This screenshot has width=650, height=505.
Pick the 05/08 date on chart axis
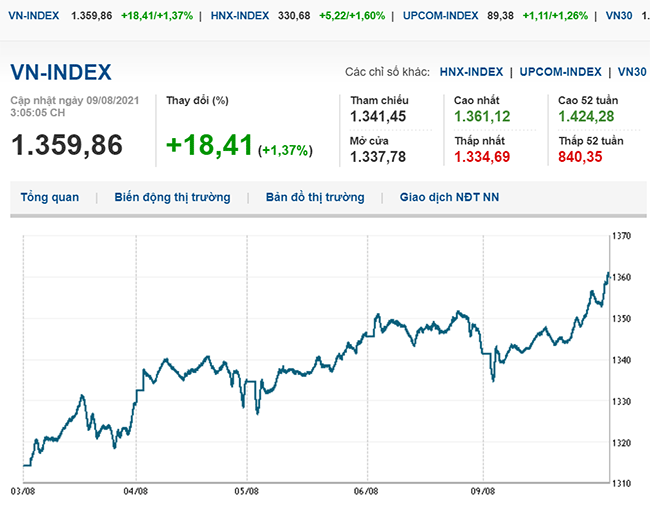tap(247, 491)
